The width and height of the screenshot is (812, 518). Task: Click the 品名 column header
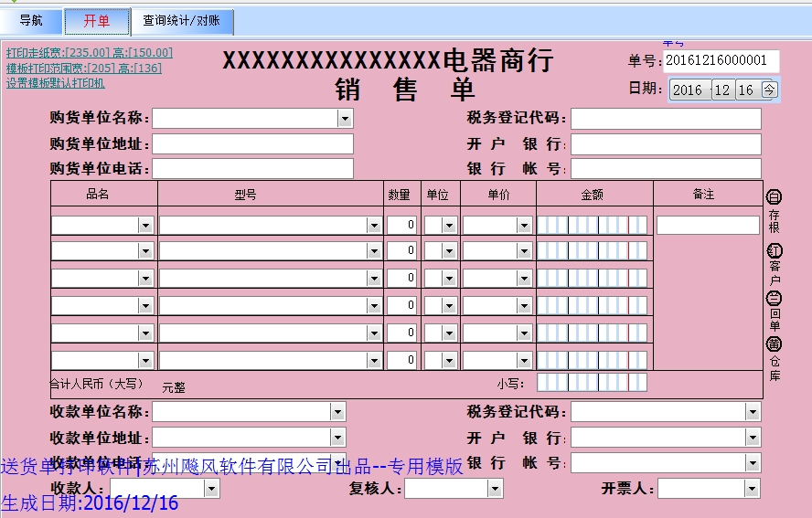pos(97,194)
